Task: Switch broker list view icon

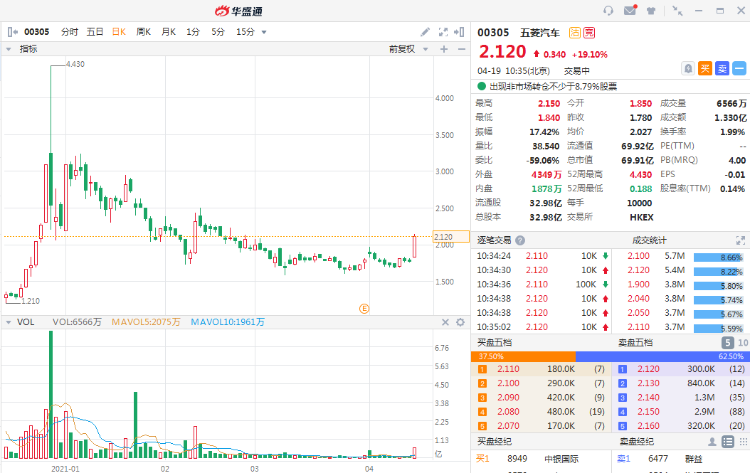Action: pyautogui.click(x=728, y=442)
